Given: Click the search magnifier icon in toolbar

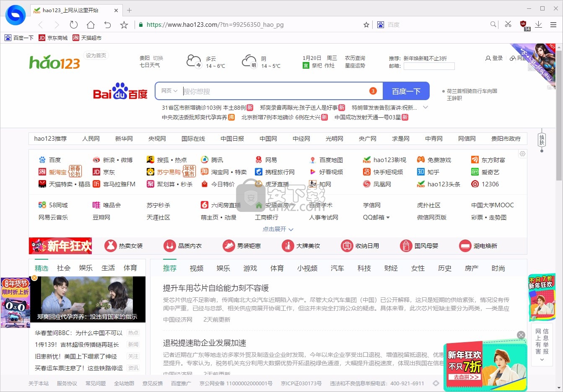Looking at the screenshot, I should point(493,24).
